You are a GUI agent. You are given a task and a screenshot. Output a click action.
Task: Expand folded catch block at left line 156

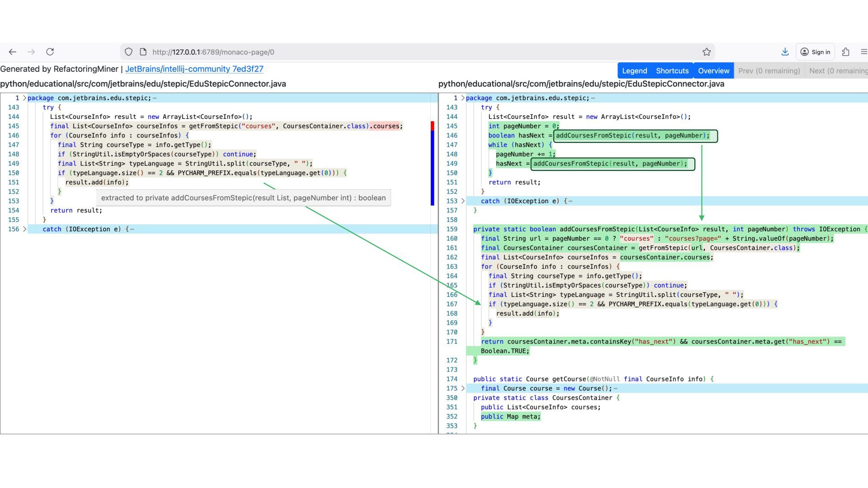click(x=24, y=229)
